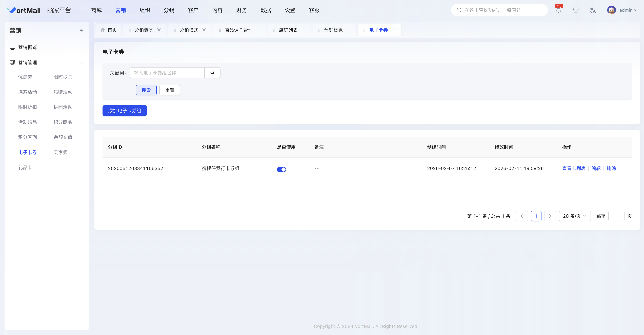Open the 组织 top menu
Image resolution: width=644 pixels, height=335 pixels.
pyautogui.click(x=145, y=10)
